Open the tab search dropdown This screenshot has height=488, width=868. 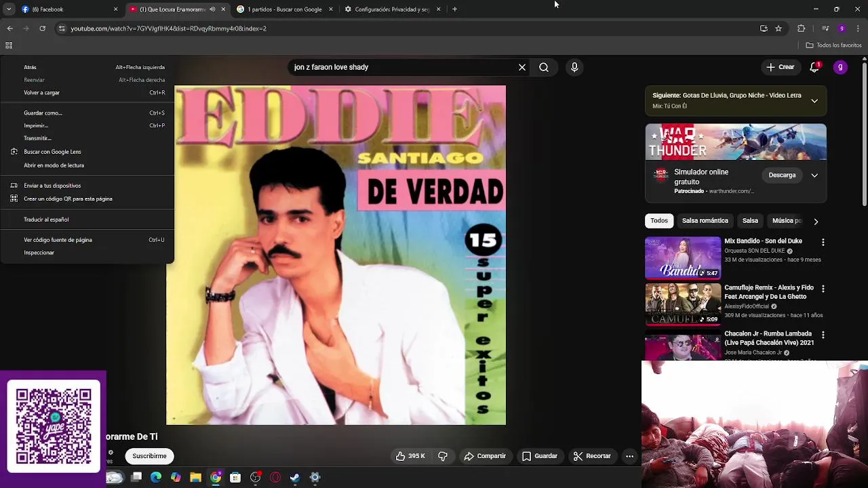[9, 9]
